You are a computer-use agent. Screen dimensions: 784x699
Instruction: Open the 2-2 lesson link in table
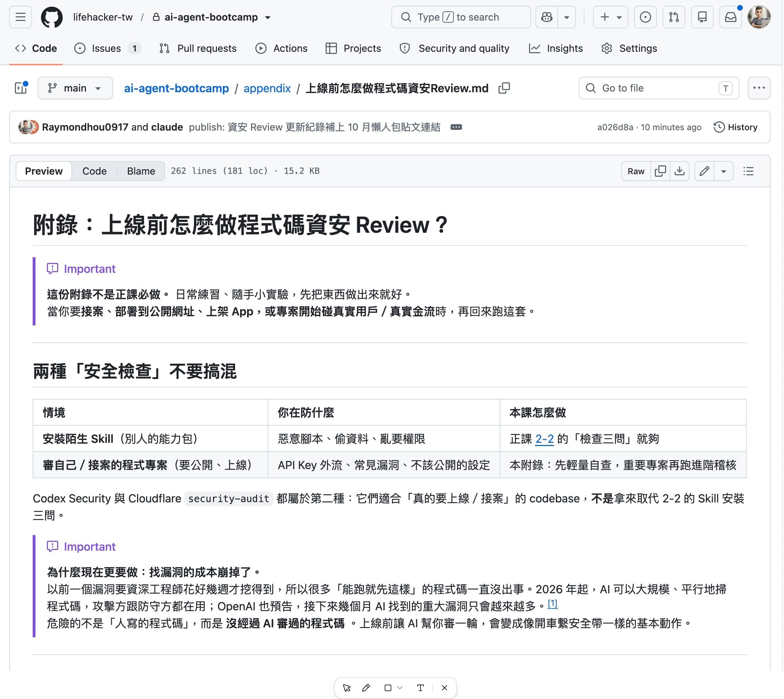click(545, 439)
